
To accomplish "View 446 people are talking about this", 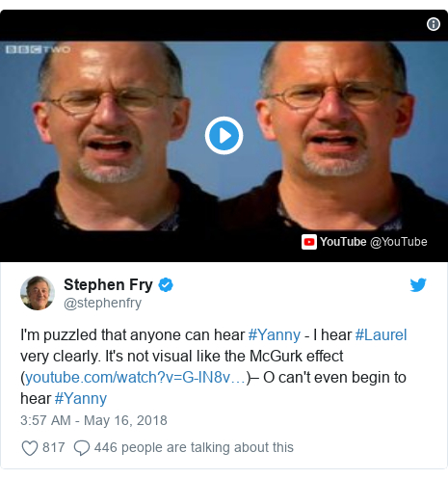I will (x=194, y=447).
